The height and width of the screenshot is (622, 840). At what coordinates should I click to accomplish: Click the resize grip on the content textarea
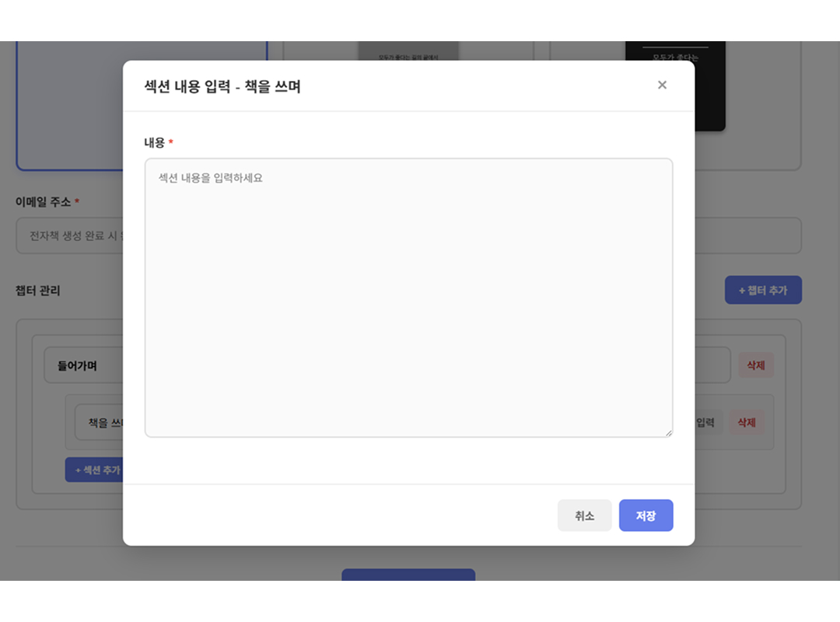tap(668, 432)
